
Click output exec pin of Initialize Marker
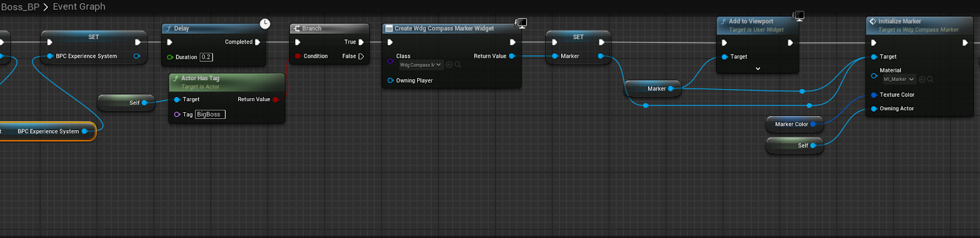965,43
